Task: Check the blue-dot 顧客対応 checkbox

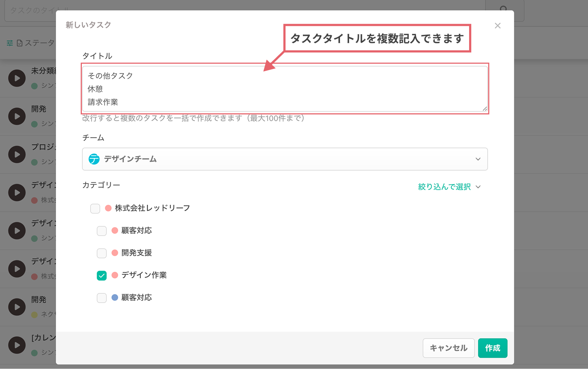Action: coord(102,298)
